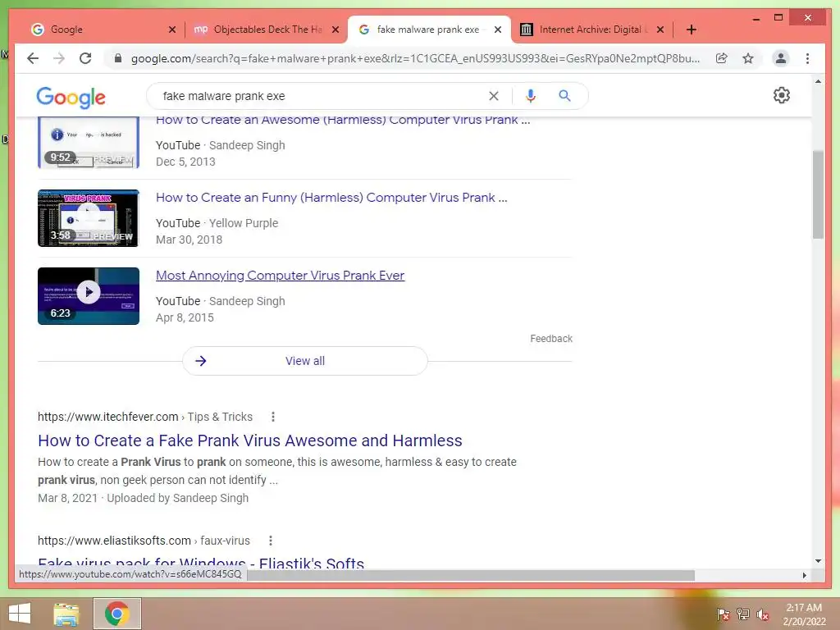The image size is (840, 630).
Task: Click the horizontal scrollbar right arrow
Action: click(804, 575)
